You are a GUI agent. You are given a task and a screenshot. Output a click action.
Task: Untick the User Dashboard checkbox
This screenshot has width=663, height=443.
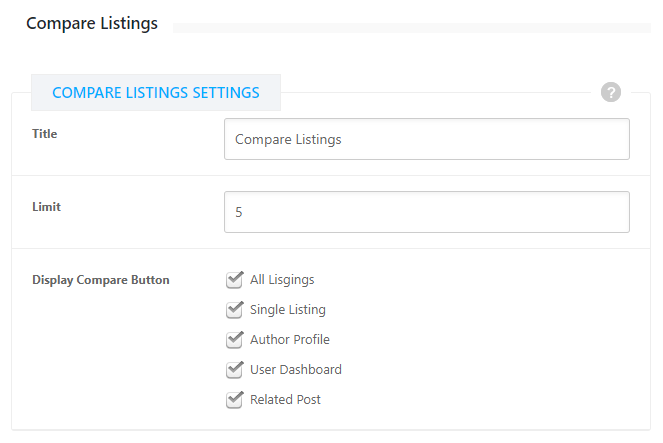(235, 369)
